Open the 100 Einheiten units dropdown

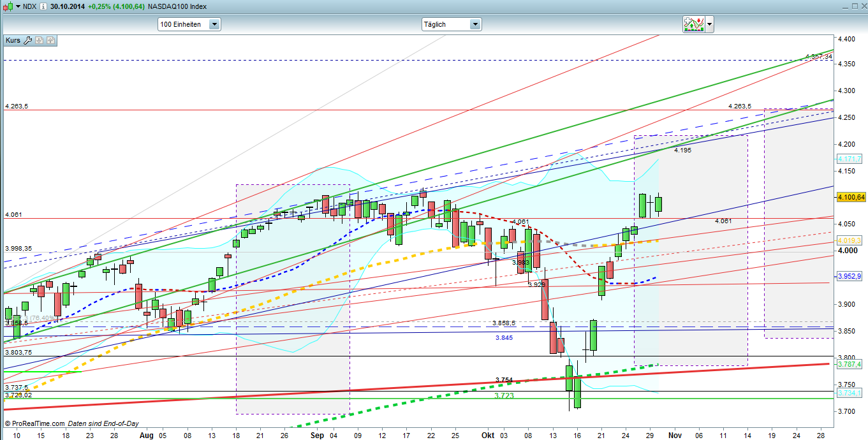(189, 24)
